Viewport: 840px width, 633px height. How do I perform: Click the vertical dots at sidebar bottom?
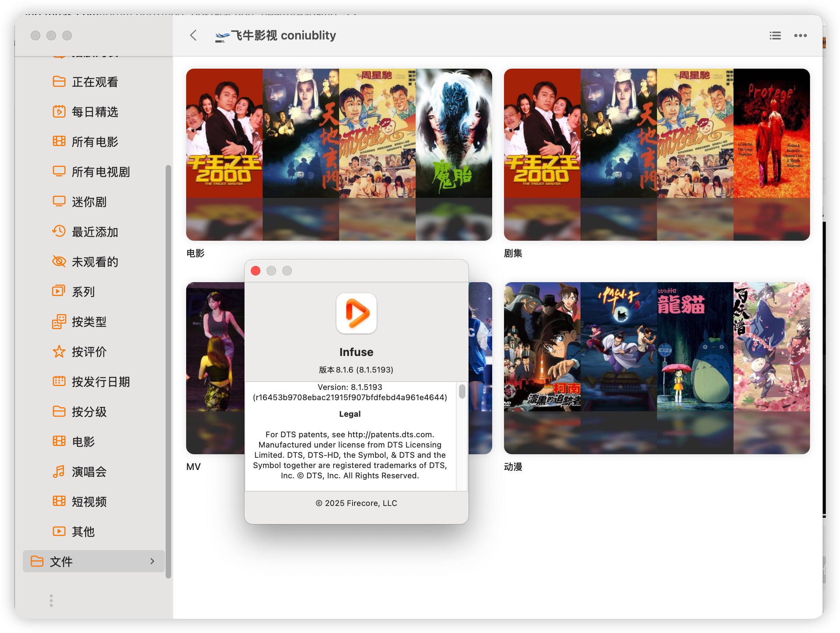pyautogui.click(x=51, y=600)
